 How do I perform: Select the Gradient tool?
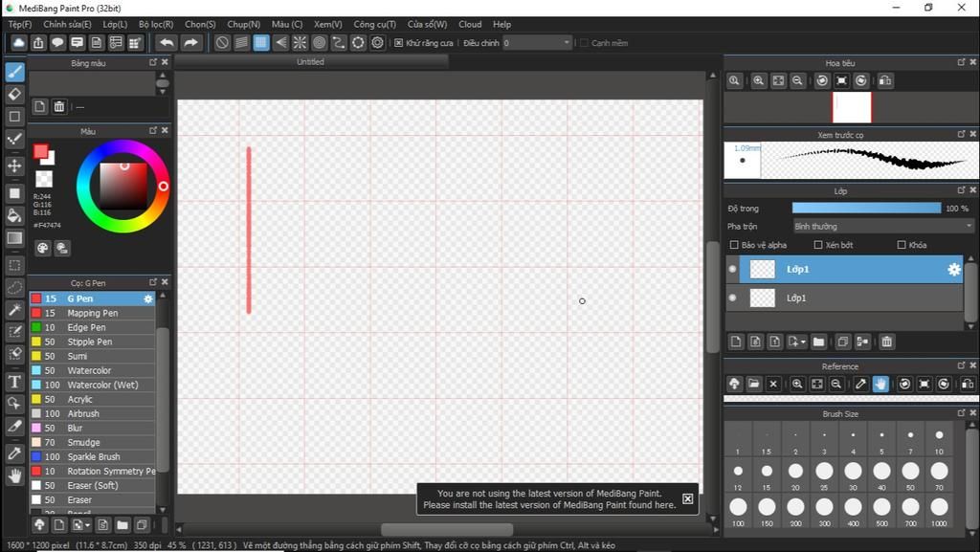(x=15, y=238)
